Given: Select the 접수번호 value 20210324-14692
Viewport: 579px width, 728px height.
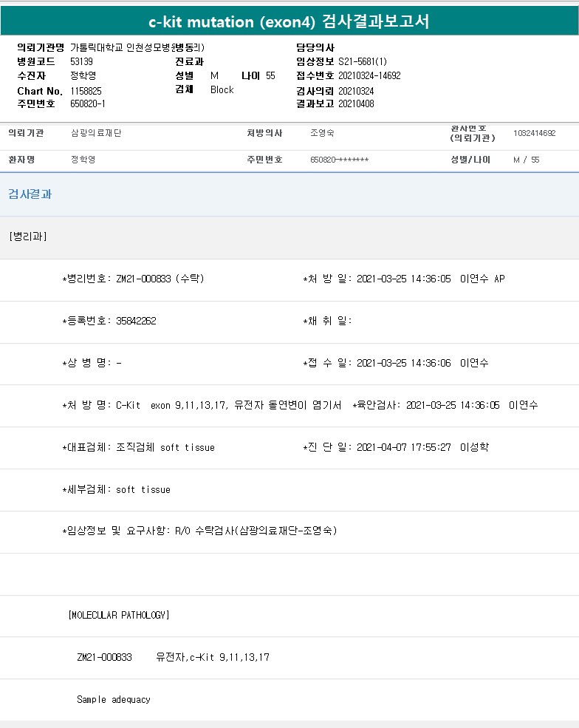Looking at the screenshot, I should (x=369, y=75).
